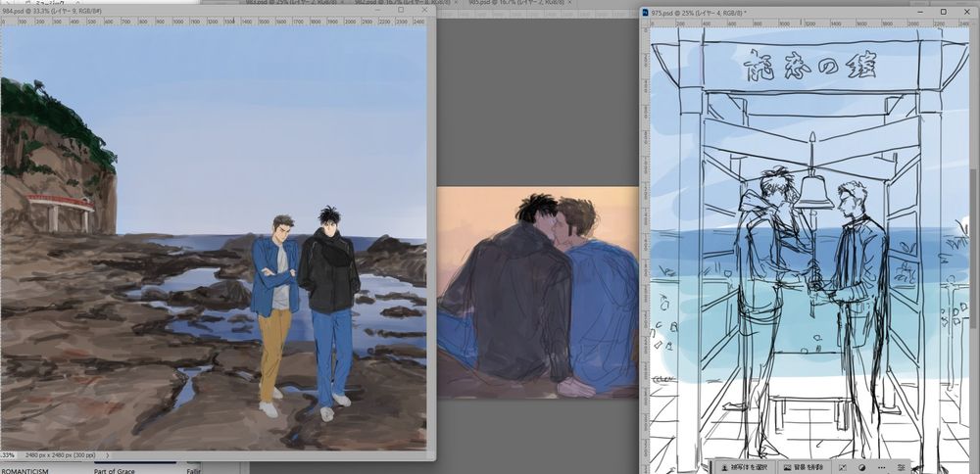Click the Part of Grace text
980x474 pixels.
coord(115,471)
